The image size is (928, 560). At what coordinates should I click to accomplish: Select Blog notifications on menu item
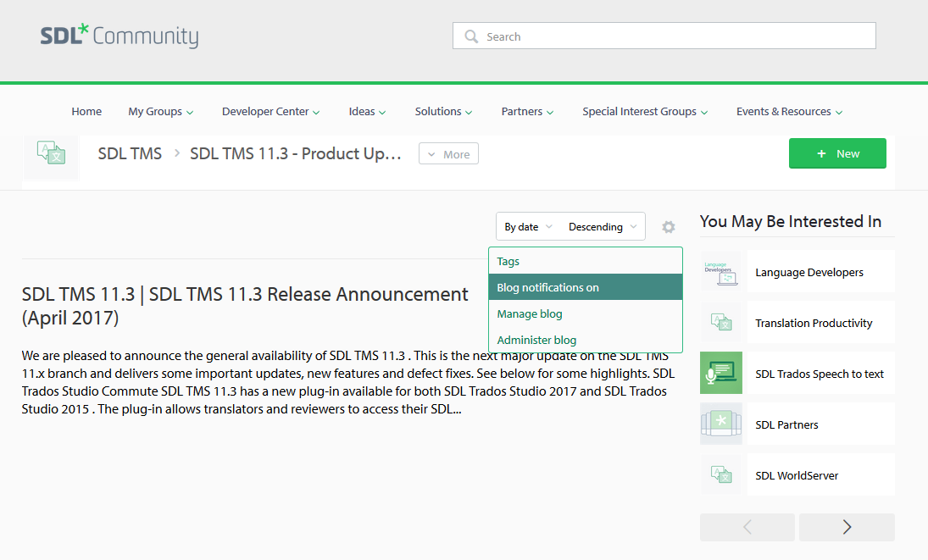point(586,287)
